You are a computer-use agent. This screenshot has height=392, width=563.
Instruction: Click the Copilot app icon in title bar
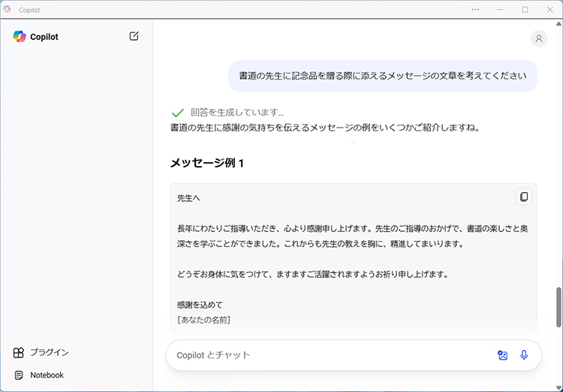point(8,10)
